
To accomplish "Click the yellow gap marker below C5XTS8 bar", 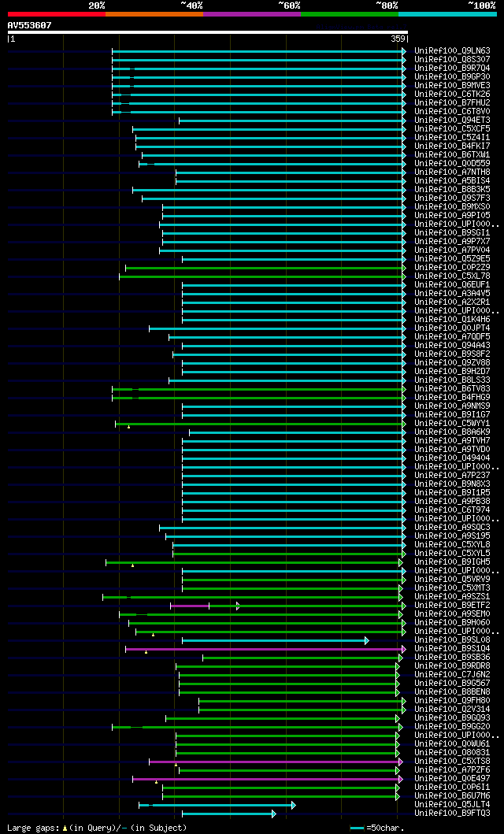I will (x=176, y=765).
